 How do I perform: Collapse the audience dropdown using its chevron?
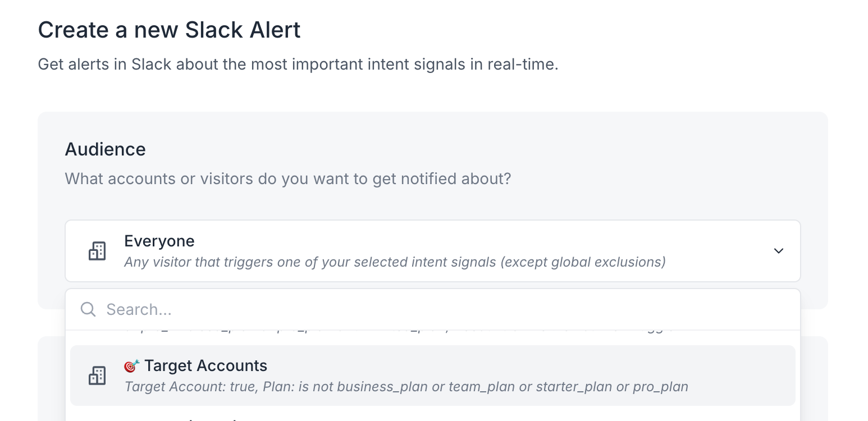click(x=778, y=251)
